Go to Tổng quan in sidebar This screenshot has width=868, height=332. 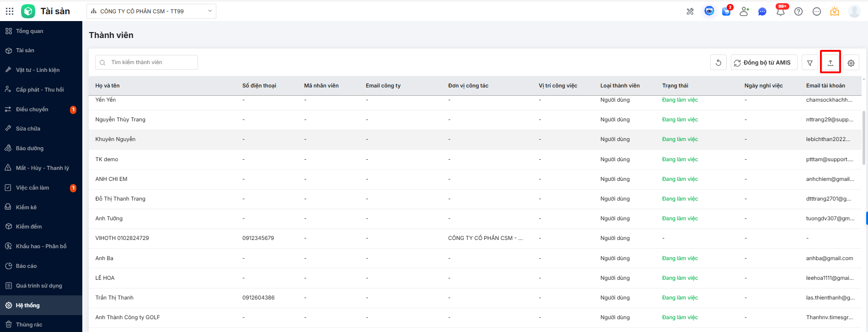30,31
